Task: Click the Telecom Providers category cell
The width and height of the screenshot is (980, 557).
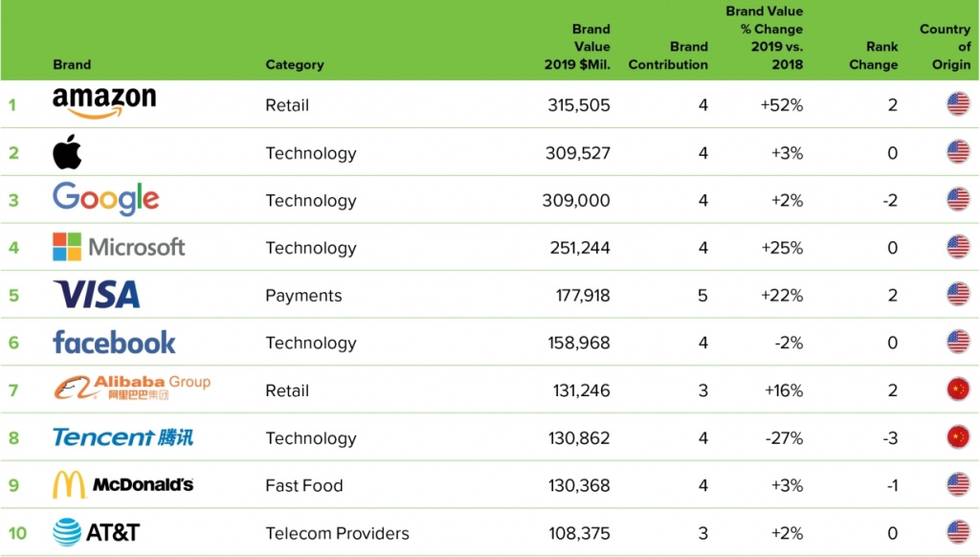Action: click(x=337, y=533)
